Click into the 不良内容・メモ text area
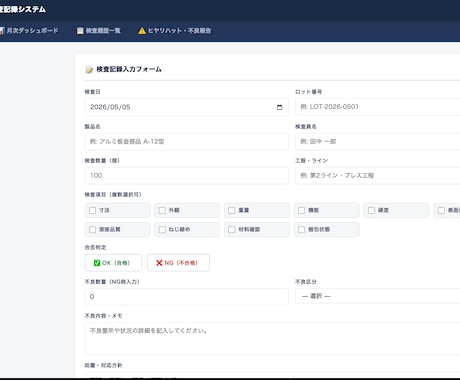The height and width of the screenshot is (380, 460). click(x=272, y=338)
